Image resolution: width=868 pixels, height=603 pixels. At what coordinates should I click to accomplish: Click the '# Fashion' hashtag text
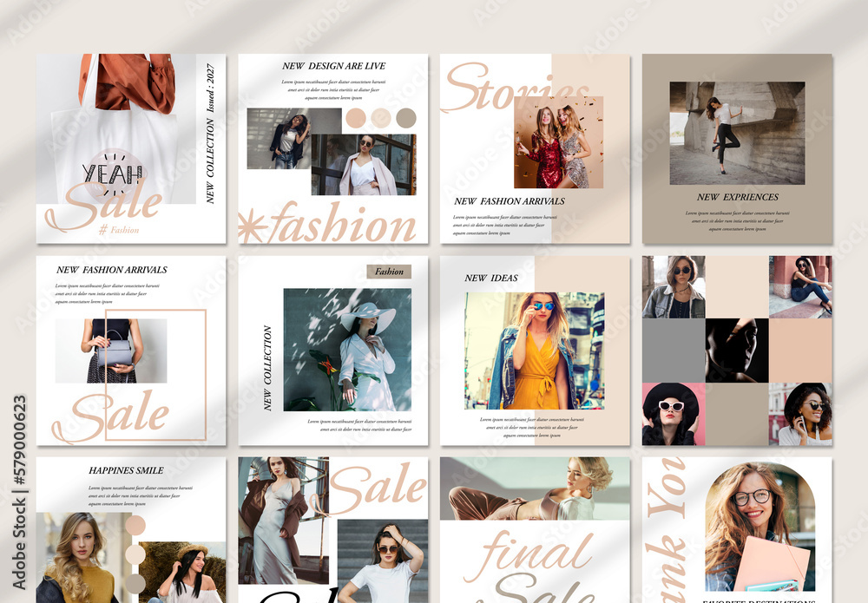pos(118,230)
